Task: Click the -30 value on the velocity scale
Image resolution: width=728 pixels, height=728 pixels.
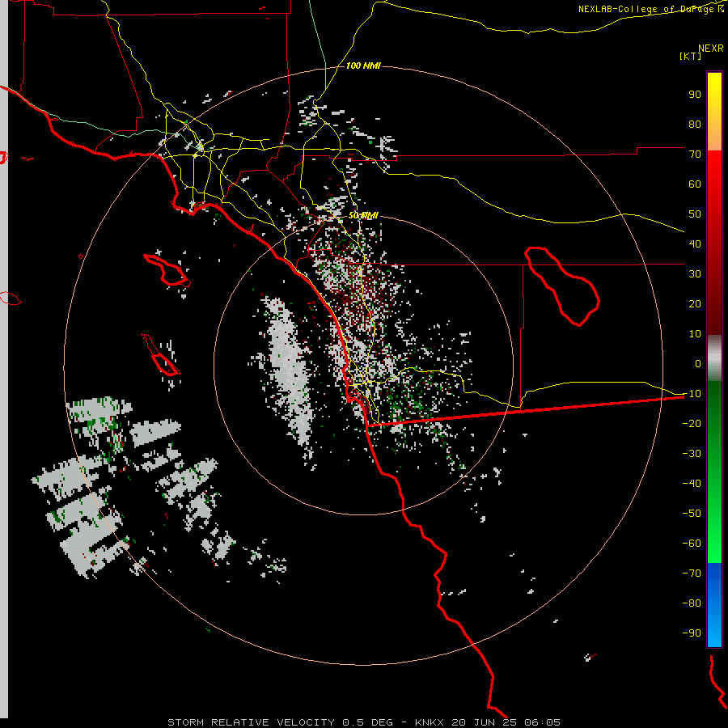Action: pyautogui.click(x=692, y=454)
